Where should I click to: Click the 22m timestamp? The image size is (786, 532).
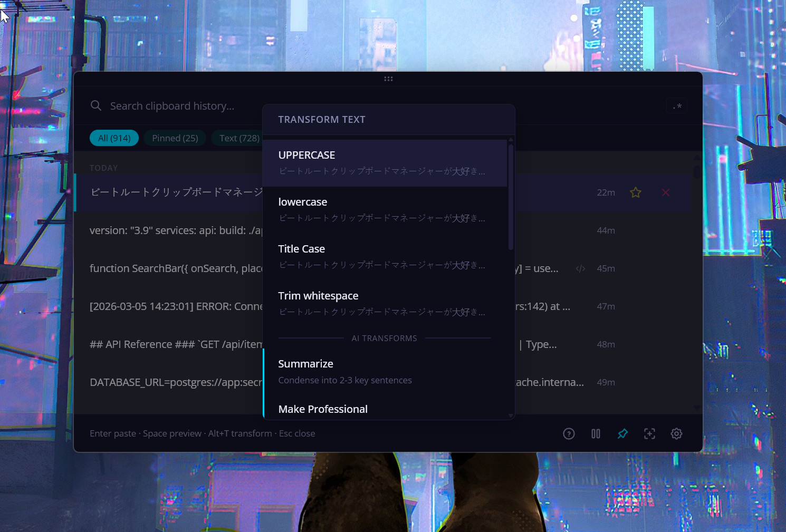tap(606, 193)
